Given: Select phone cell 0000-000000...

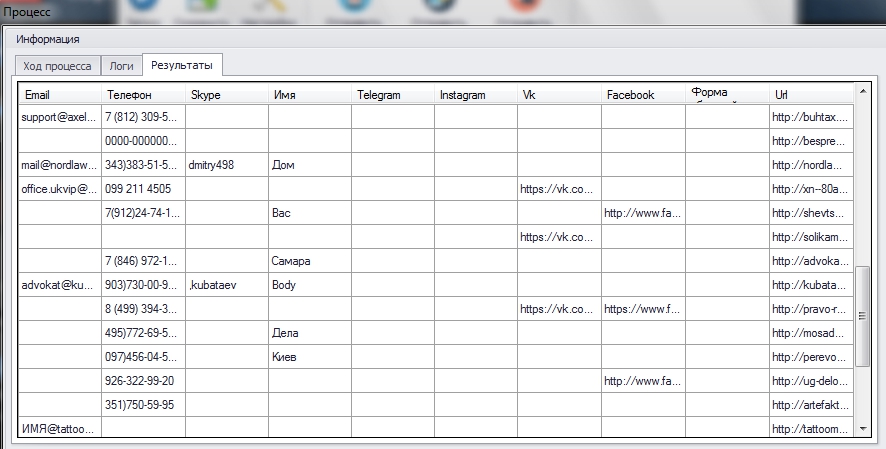Looking at the screenshot, I should point(144,141).
